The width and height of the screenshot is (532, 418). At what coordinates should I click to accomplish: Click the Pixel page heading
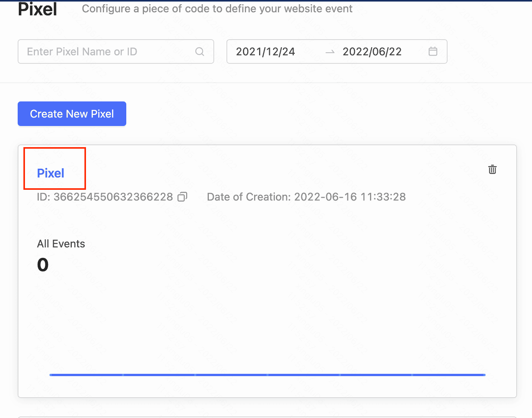click(38, 9)
